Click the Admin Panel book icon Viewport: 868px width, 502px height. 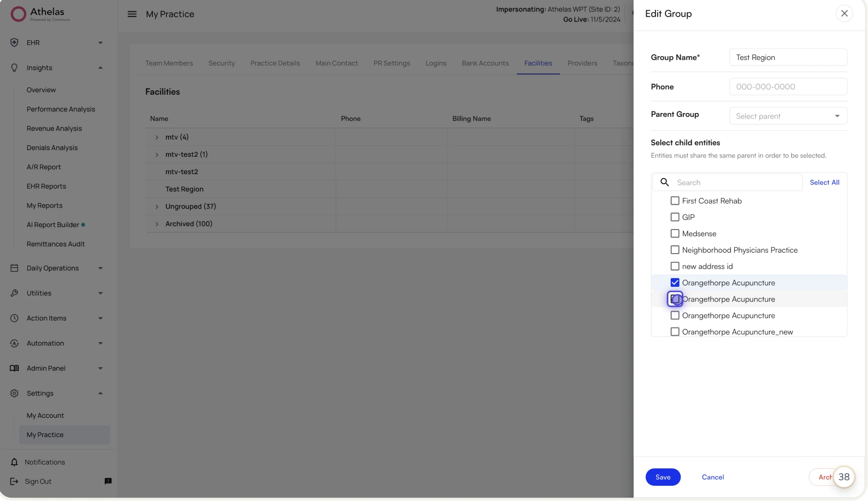tap(14, 368)
